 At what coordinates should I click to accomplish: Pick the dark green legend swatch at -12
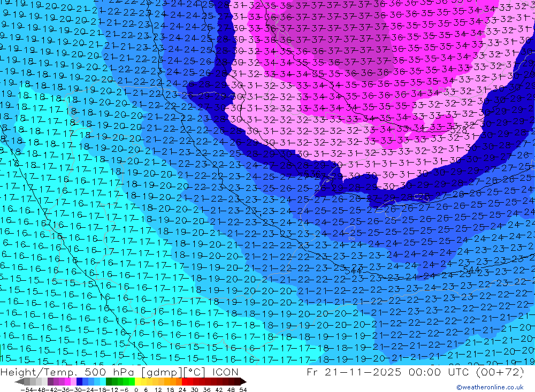pyautogui.click(x=109, y=381)
